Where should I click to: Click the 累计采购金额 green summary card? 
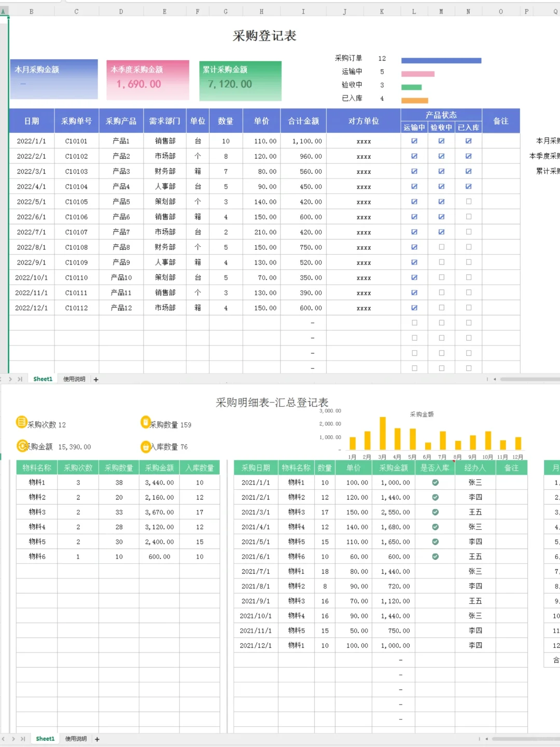pyautogui.click(x=241, y=81)
